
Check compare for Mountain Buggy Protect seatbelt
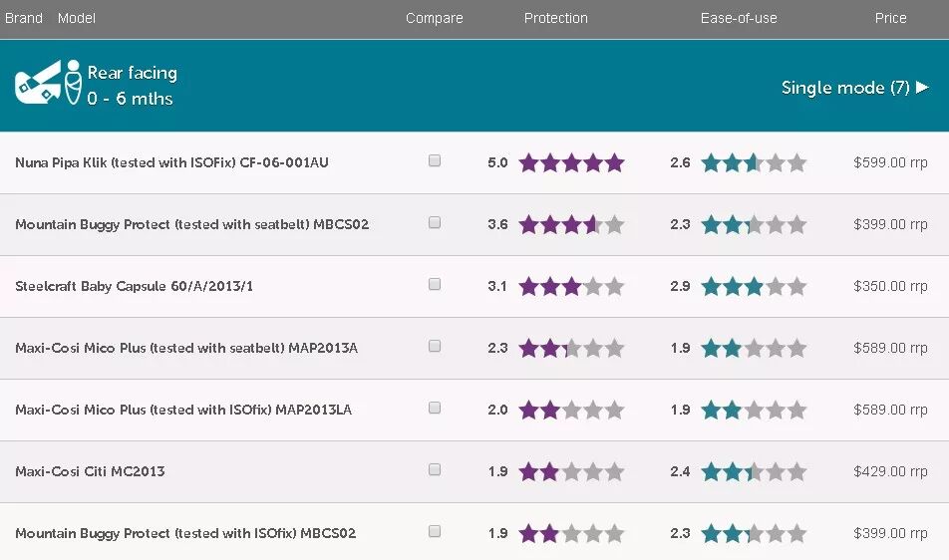[434, 222]
